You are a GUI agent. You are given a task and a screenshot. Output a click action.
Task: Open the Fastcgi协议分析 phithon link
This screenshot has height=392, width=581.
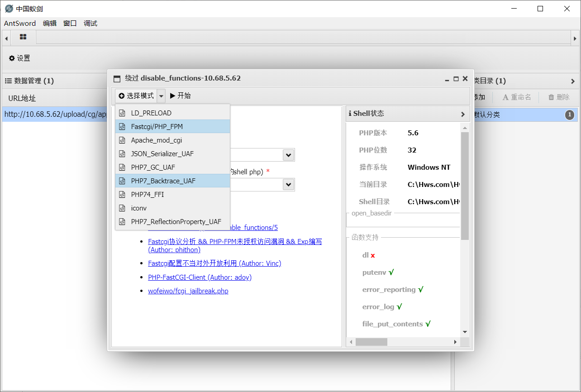[x=235, y=246]
